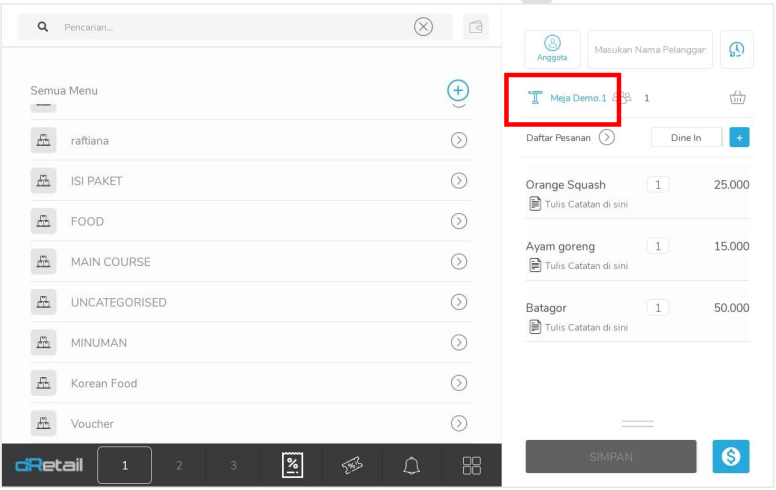Expand the Daftar Pesanan arrow
The width and height of the screenshot is (776, 490).
pos(606,138)
